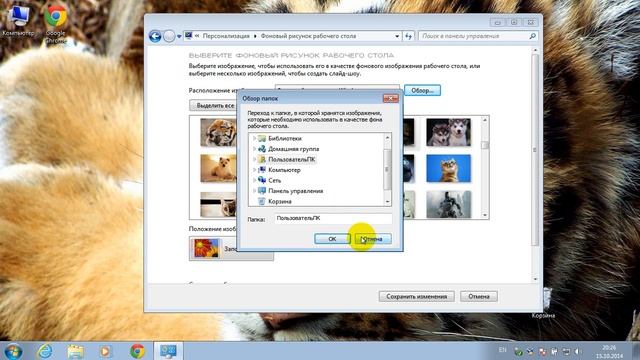Click the active Control Panel taskbar button
Image resolution: width=640 pixels, height=360 pixels.
168,351
